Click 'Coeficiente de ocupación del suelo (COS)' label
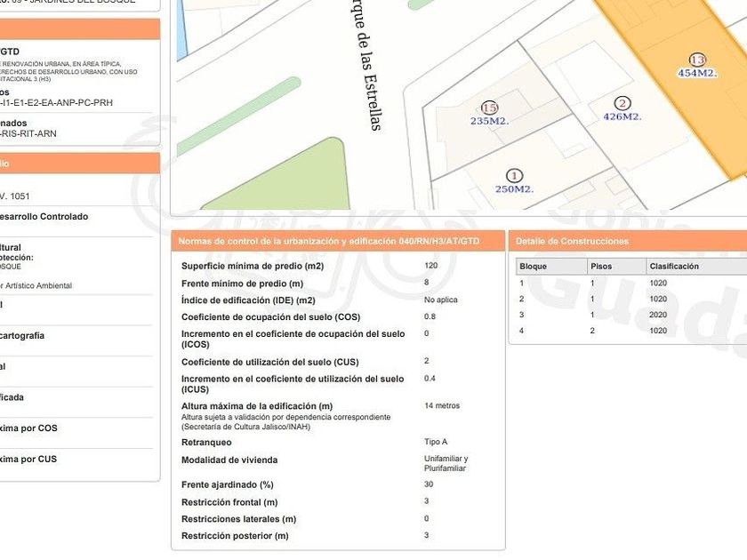This screenshot has width=747, height=560. click(270, 317)
